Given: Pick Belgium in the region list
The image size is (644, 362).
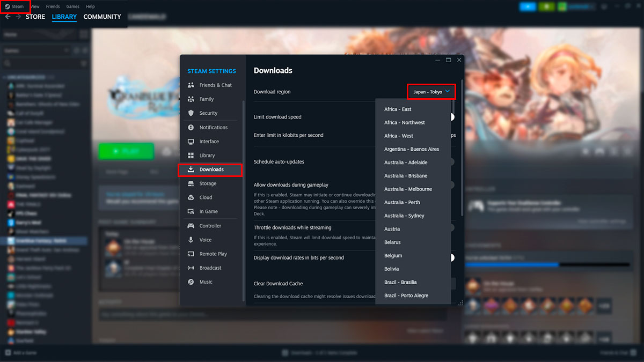Looking at the screenshot, I should (393, 256).
